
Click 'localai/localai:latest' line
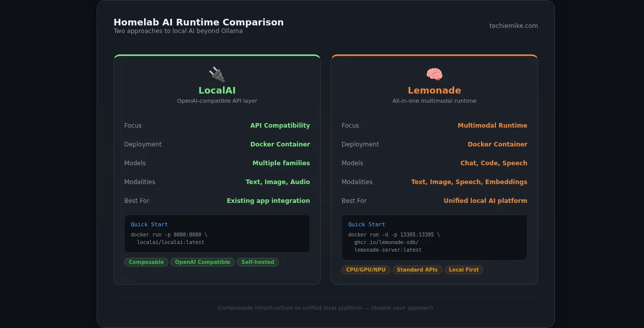[x=171, y=243]
